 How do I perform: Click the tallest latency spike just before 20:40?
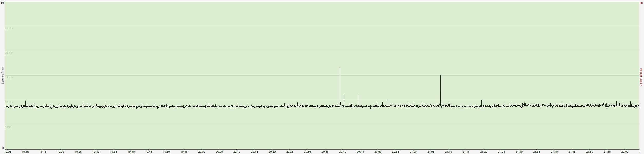(341, 86)
